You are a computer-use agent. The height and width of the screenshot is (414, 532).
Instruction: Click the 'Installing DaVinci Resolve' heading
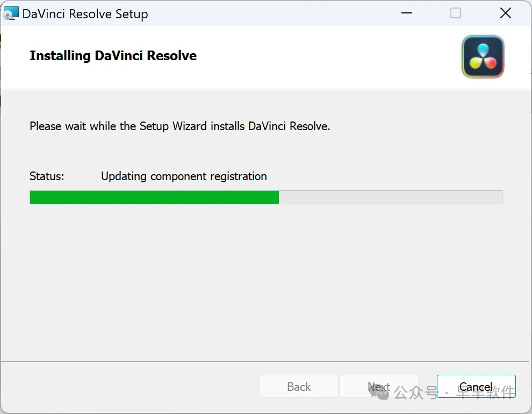pos(113,56)
